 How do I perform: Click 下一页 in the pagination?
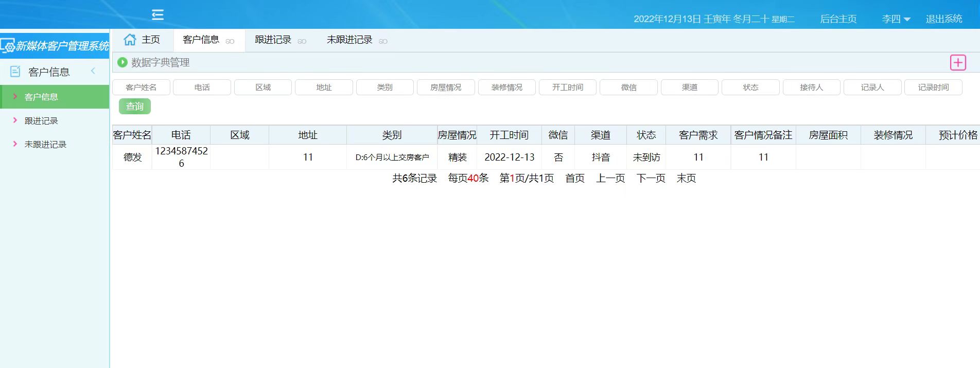click(651, 178)
